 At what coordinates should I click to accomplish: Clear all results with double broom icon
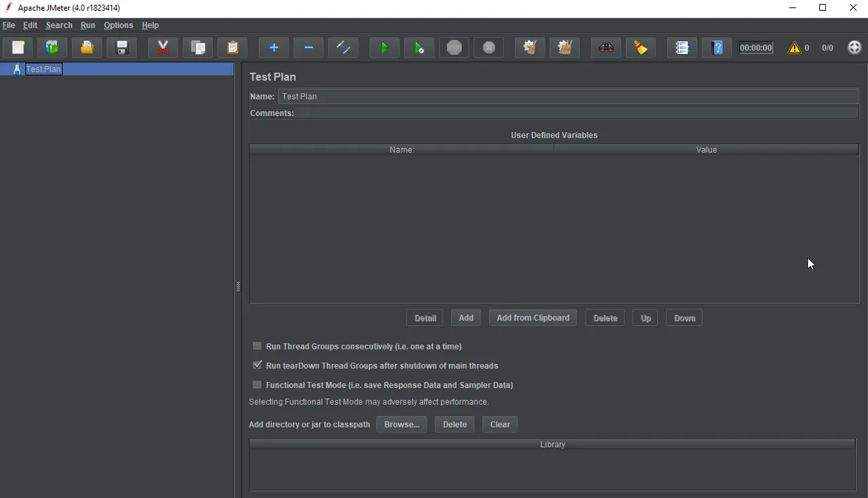[565, 47]
